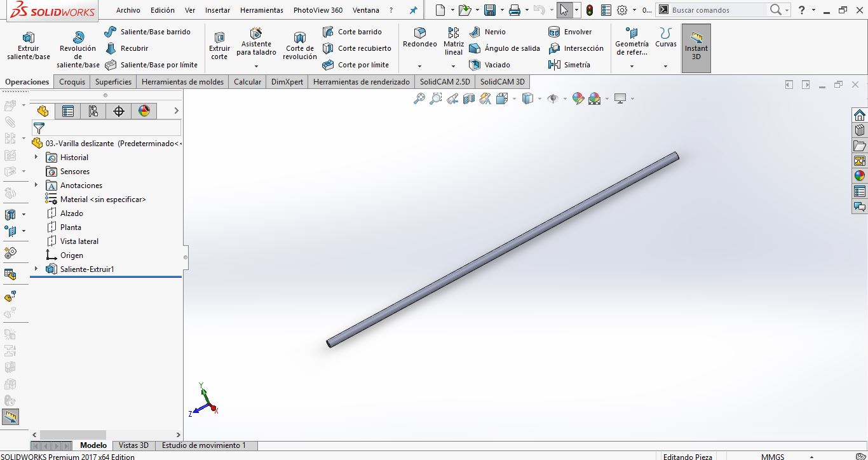The width and height of the screenshot is (868, 460).
Task: Open the New document dropdown arrow
Action: [x=452, y=10]
